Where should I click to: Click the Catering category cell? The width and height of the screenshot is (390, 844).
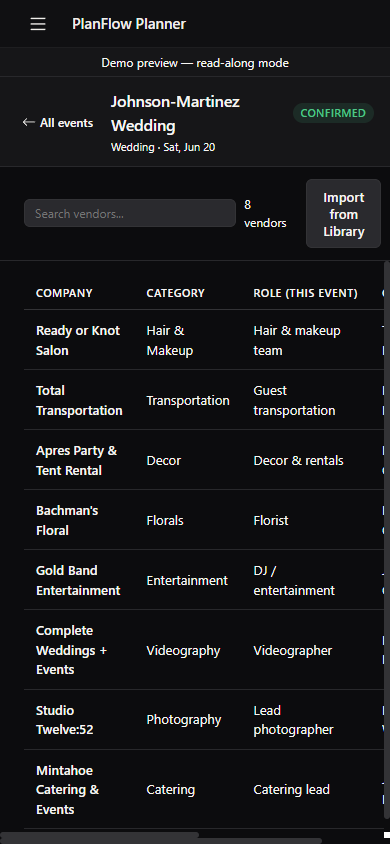pyautogui.click(x=171, y=790)
